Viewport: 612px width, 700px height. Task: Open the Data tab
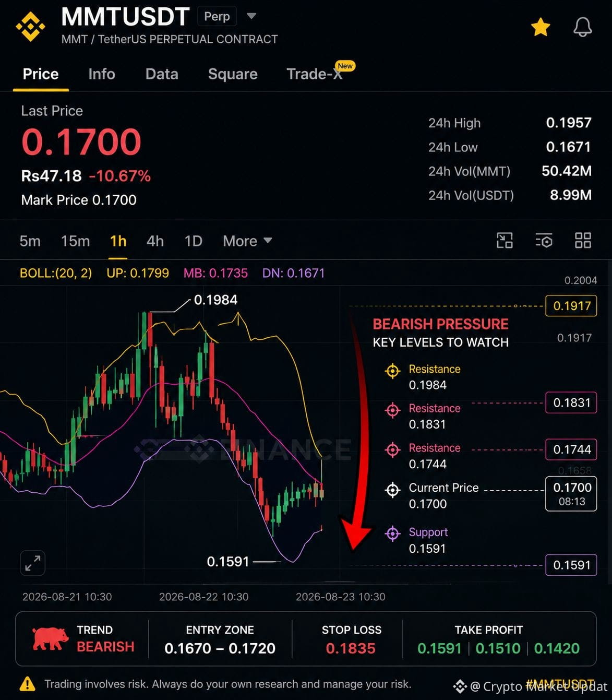(162, 74)
